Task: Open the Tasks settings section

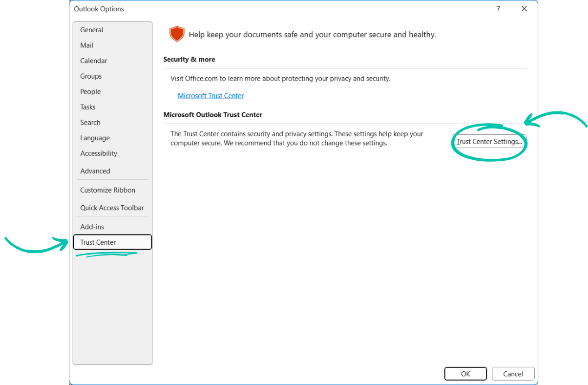Action: 88,107
